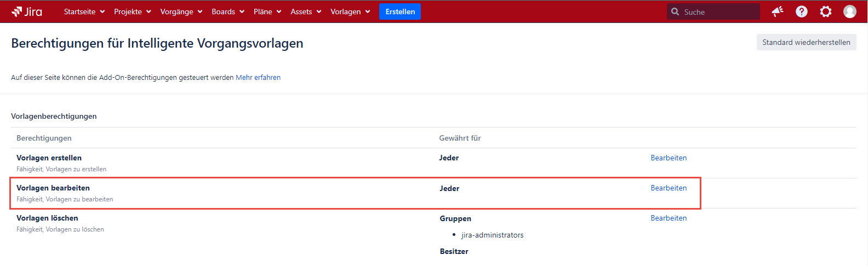This screenshot has width=868, height=266.
Task: Open the Vorlagen menu
Action: [350, 11]
